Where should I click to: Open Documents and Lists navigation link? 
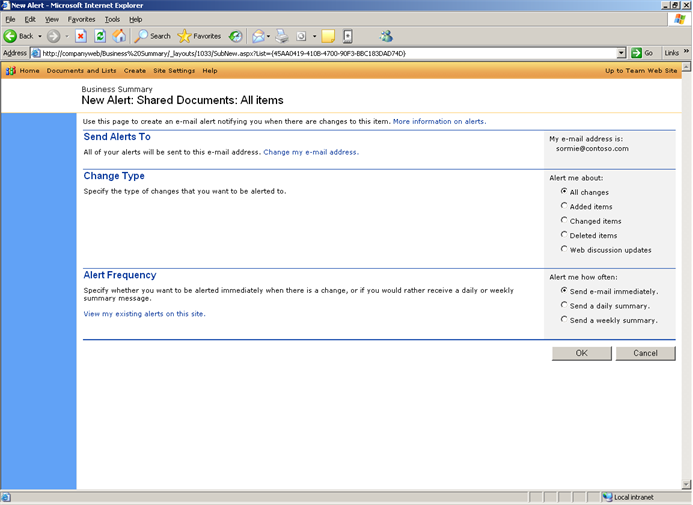point(81,71)
